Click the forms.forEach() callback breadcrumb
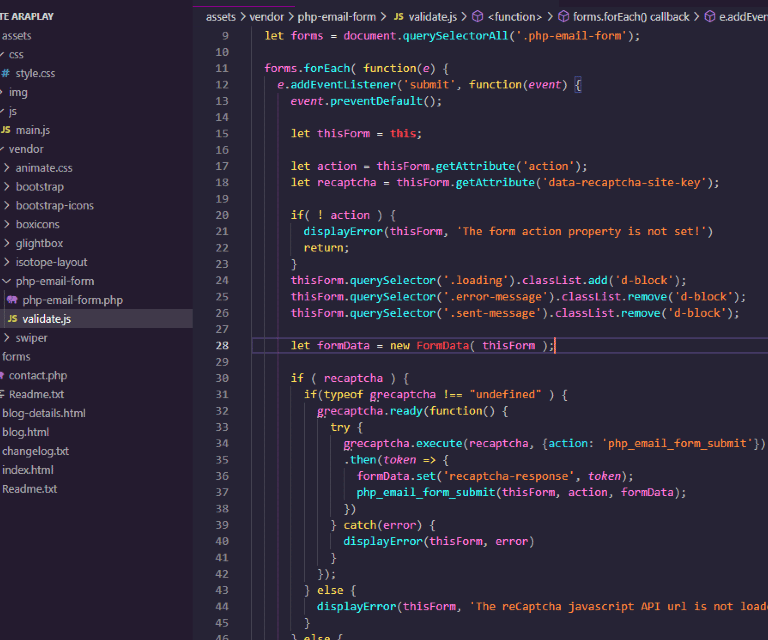Screen dimensions: 768x640 pyautogui.click(x=631, y=17)
